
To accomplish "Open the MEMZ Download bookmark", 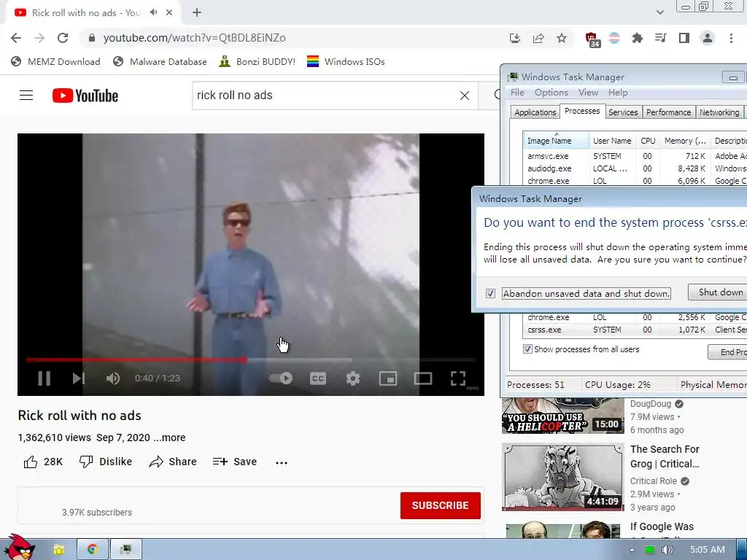I will [x=55, y=61].
